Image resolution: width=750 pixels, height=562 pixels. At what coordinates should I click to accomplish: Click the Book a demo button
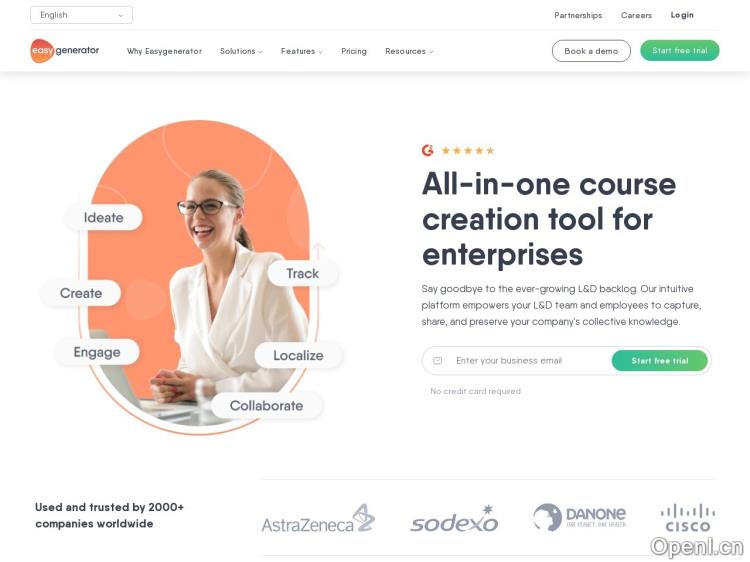point(591,51)
